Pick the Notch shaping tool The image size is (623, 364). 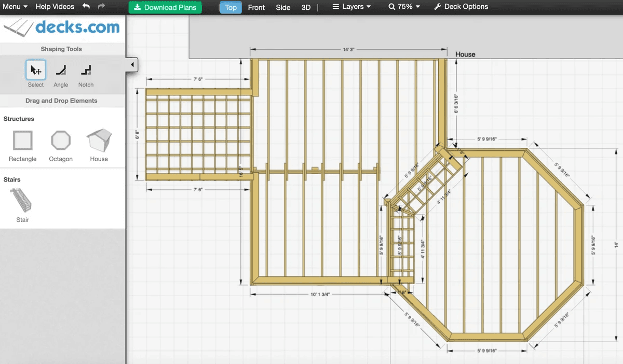pyautogui.click(x=86, y=69)
